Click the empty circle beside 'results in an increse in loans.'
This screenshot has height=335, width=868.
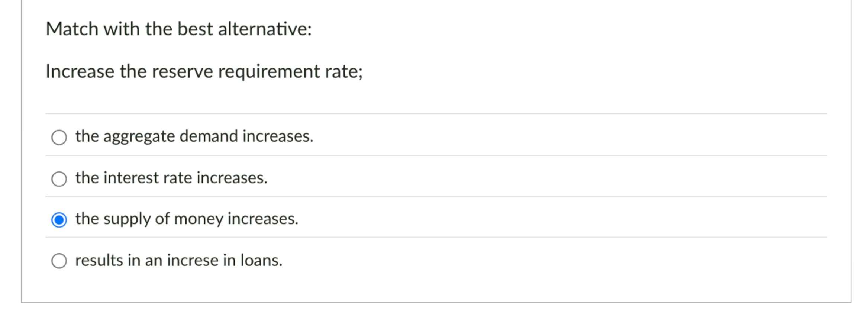59,261
